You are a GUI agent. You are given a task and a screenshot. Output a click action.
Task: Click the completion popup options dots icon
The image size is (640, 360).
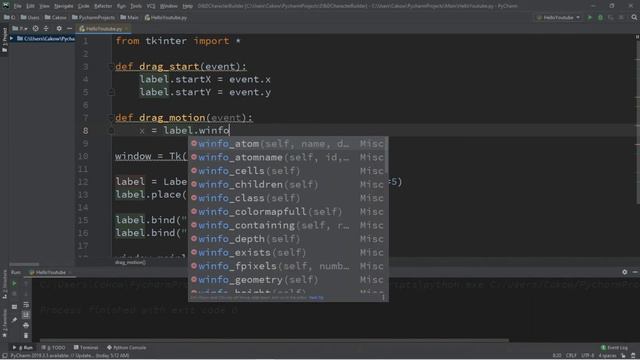click(x=383, y=298)
